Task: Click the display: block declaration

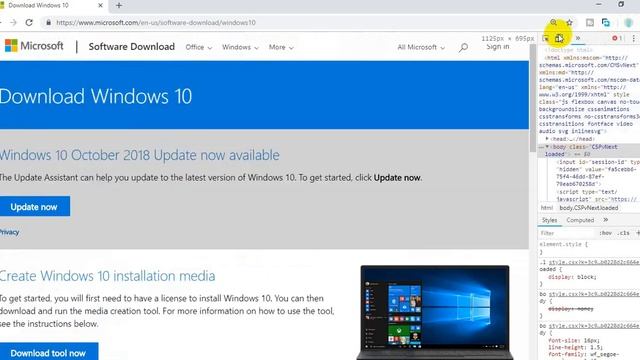Action: point(572,277)
